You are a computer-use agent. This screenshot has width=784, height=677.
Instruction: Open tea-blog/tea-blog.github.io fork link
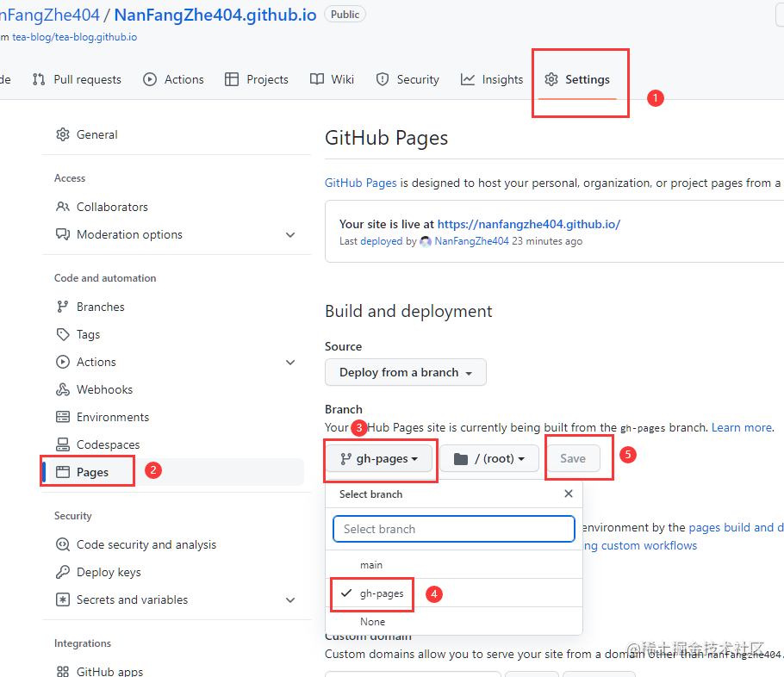coord(74,37)
